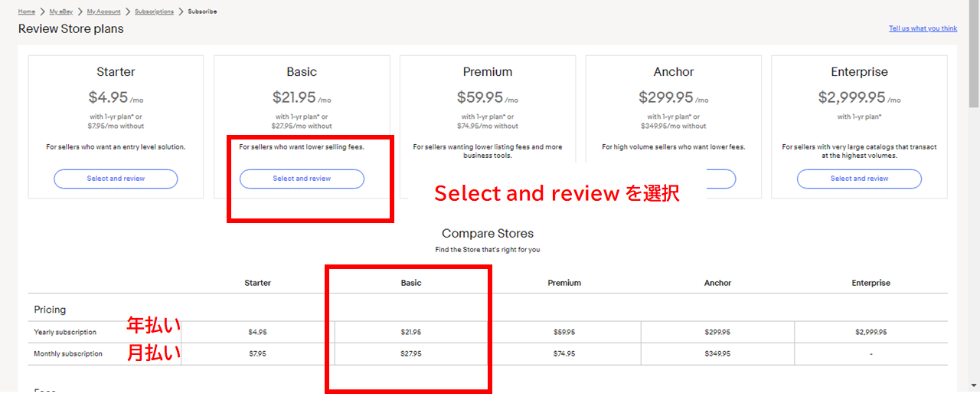Screen dimensions: 980x394
Task: Click the $2,999.95 /mo price in the Enterprise card
Action: point(859,97)
